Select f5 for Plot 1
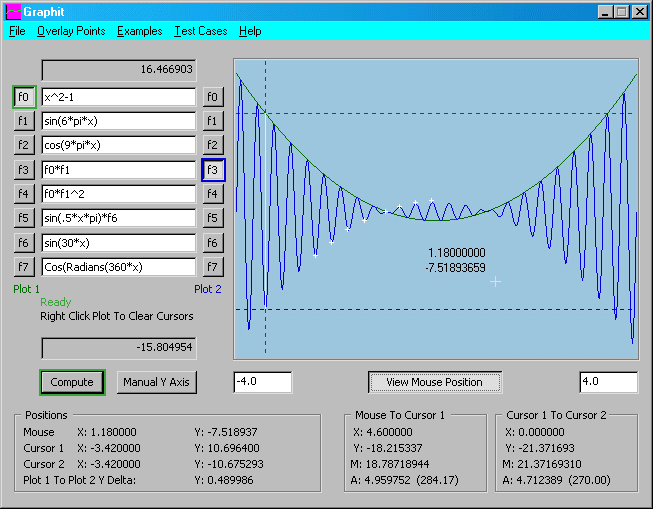 click(24, 218)
